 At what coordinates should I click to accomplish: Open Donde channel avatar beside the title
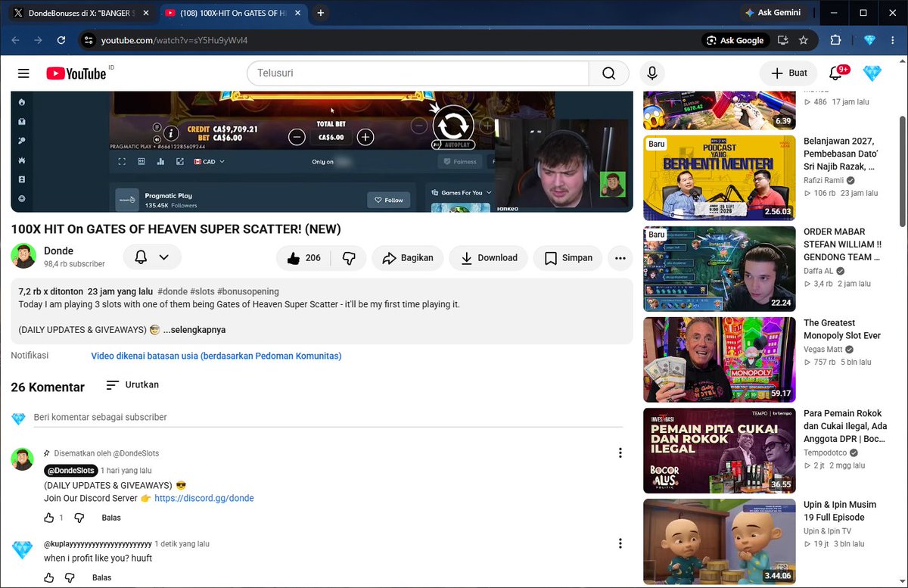pyautogui.click(x=23, y=257)
